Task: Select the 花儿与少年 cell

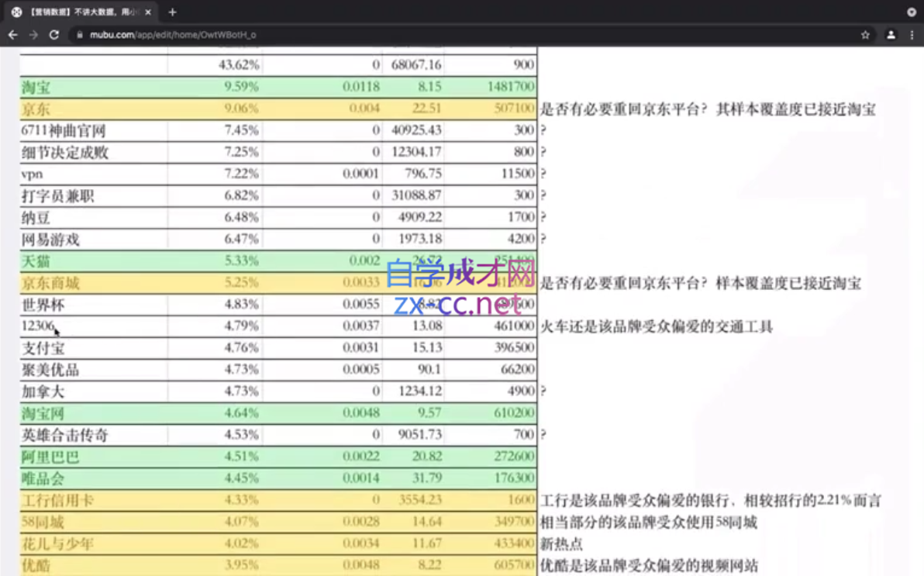Action: click(x=93, y=543)
